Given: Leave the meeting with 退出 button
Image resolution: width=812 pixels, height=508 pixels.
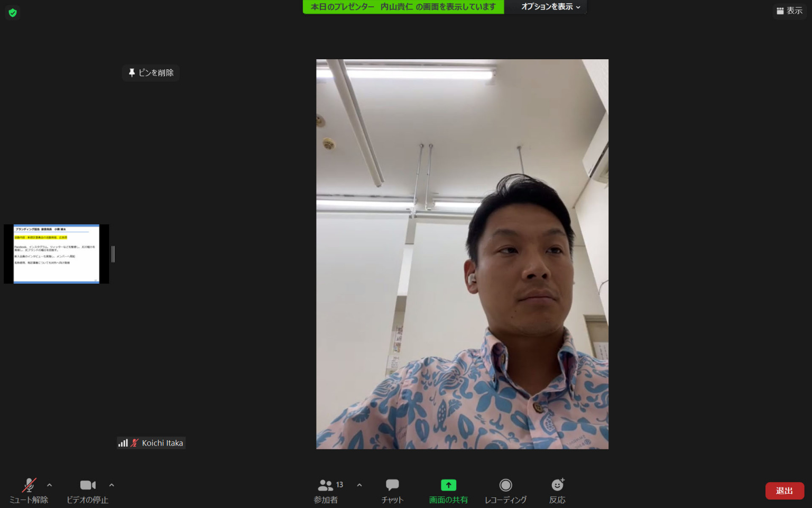Looking at the screenshot, I should click(x=784, y=491).
